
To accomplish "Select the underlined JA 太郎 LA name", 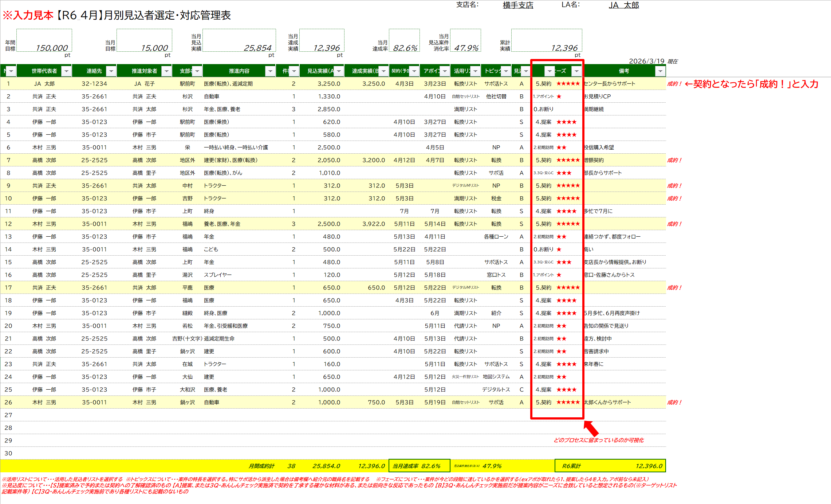I will point(624,5).
